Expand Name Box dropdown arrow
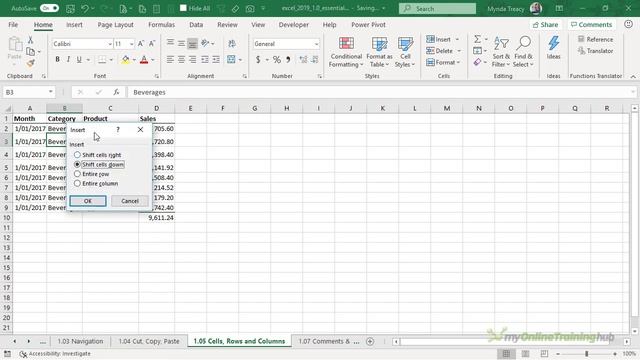 (x=51, y=92)
